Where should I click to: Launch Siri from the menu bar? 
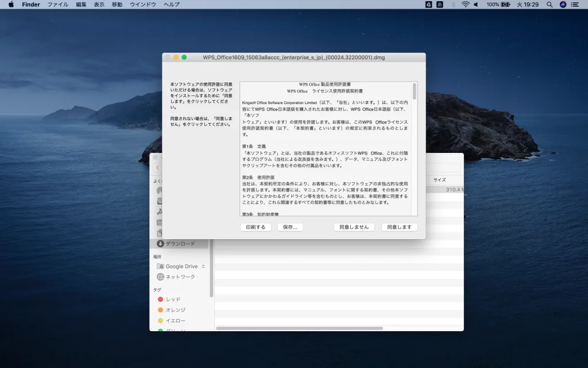click(x=563, y=5)
